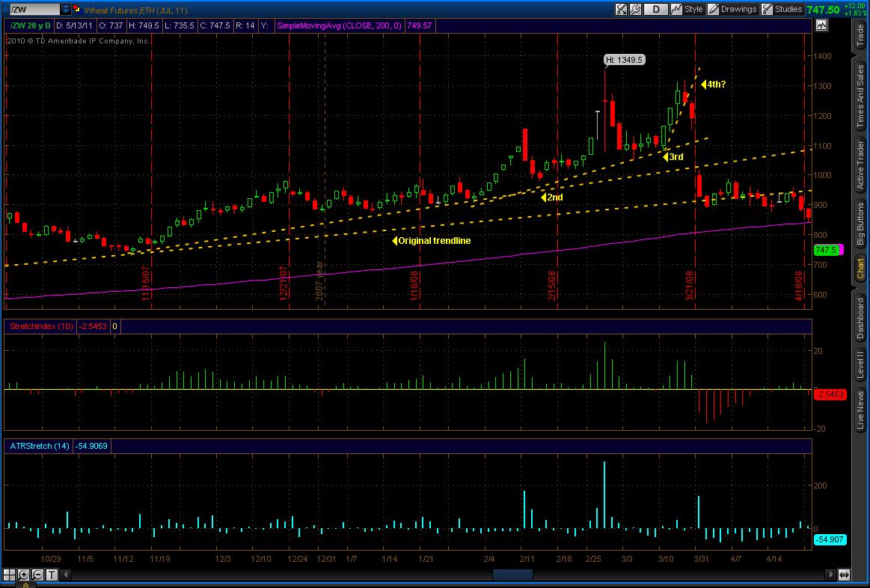
Task: Click the '3rd' drawing label
Action: (x=673, y=157)
